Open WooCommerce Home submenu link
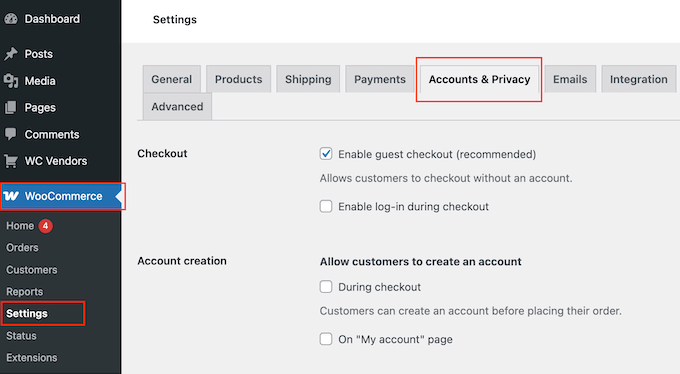Image resolution: width=680 pixels, height=374 pixels. pos(20,226)
